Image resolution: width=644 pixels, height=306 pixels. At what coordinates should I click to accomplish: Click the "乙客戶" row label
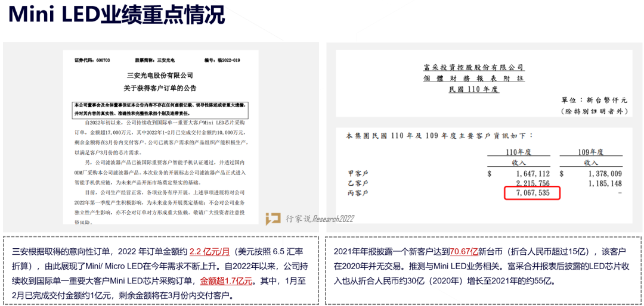358,183
